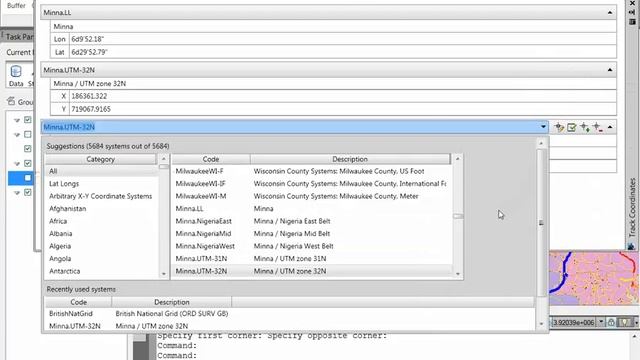640x360 pixels.
Task: Click the Data icon in Task Pane
Action: pos(16,71)
